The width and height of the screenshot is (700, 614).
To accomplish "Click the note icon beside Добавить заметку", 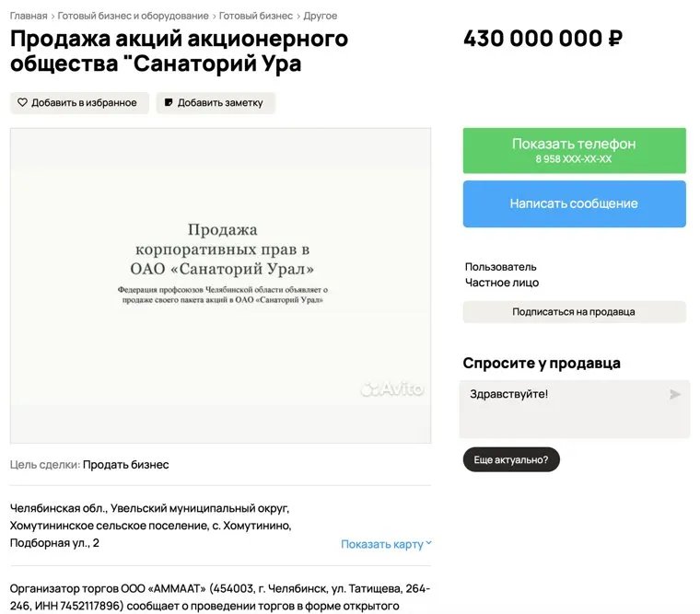I will [x=169, y=103].
